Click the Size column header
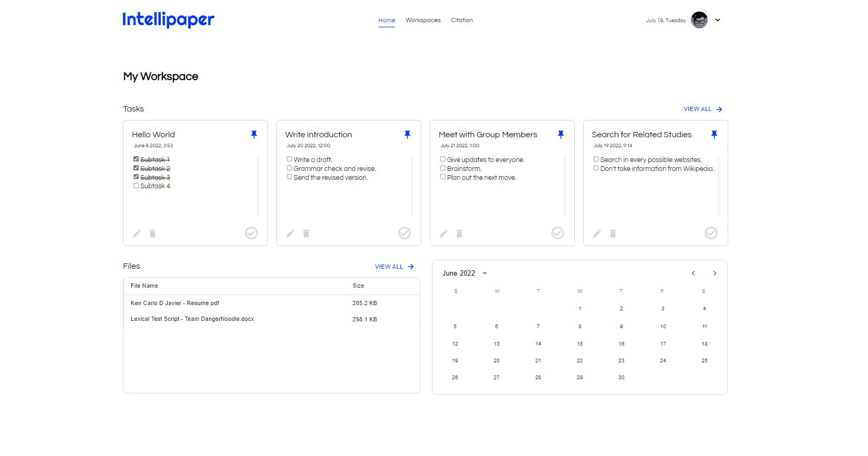The image size is (868, 456). point(358,286)
